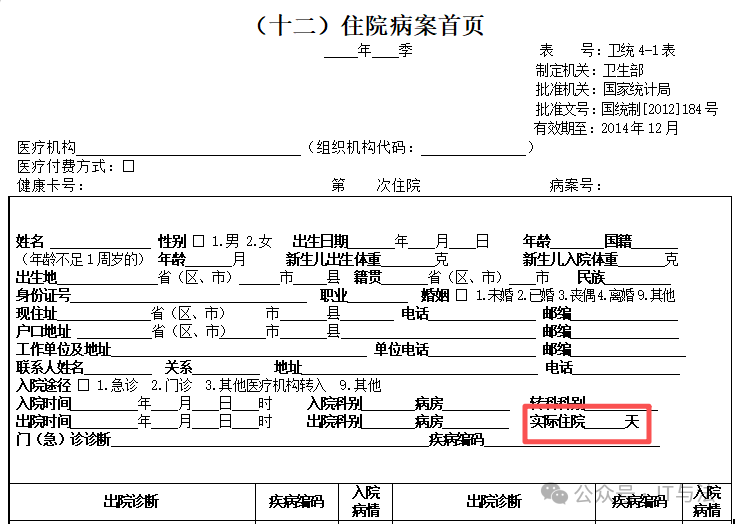This screenshot has width=740, height=524.
Task: Click the 出生日期 label
Action: pyautogui.click(x=320, y=242)
